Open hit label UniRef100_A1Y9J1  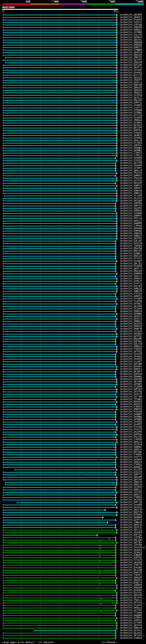tap(131, 631)
